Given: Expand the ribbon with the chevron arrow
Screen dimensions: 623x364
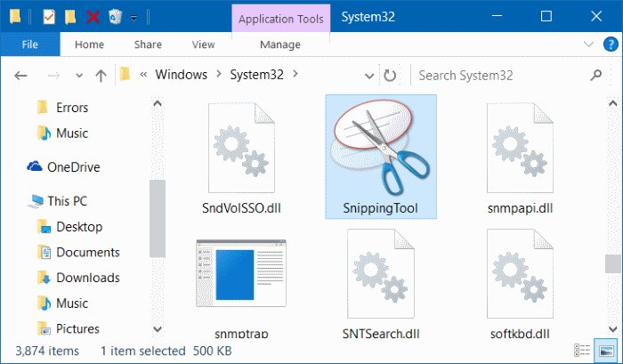Looking at the screenshot, I should pyautogui.click(x=588, y=44).
